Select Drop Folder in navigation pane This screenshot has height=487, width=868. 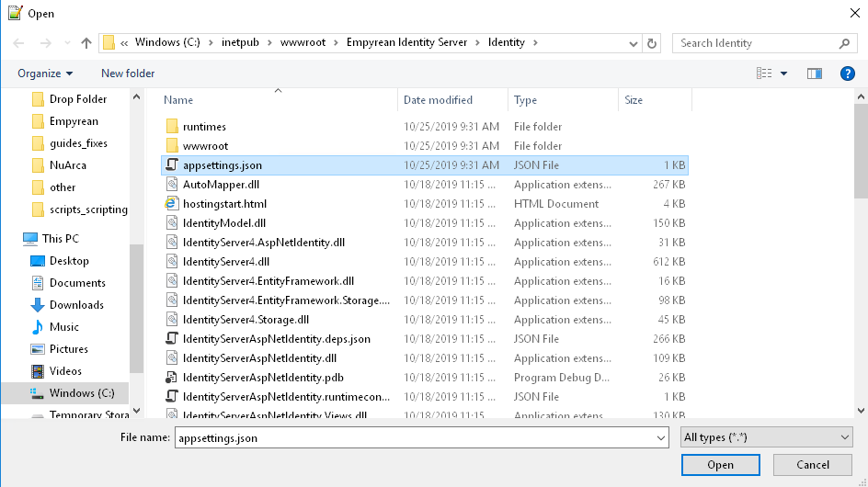point(78,99)
